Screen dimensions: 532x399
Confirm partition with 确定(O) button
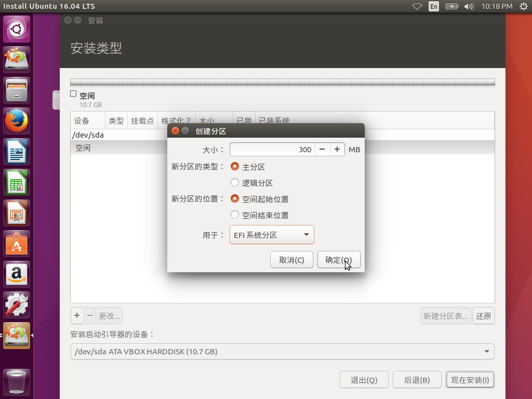point(339,260)
